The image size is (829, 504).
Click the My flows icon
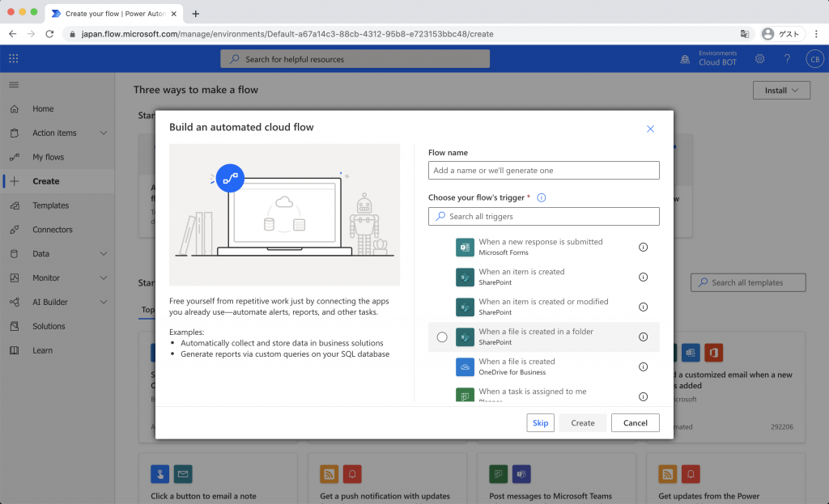pyautogui.click(x=15, y=157)
